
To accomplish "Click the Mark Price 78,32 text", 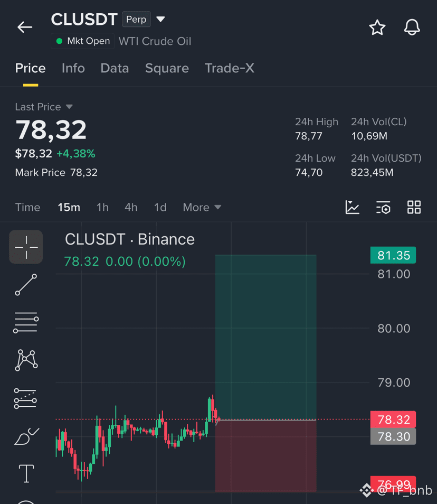I will tap(56, 173).
